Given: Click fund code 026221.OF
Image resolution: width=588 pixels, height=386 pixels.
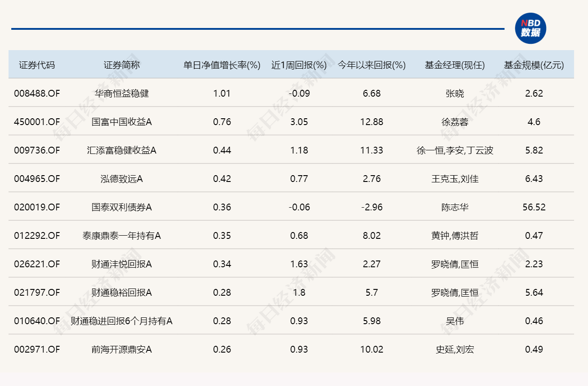Looking at the screenshot, I should (x=37, y=264).
